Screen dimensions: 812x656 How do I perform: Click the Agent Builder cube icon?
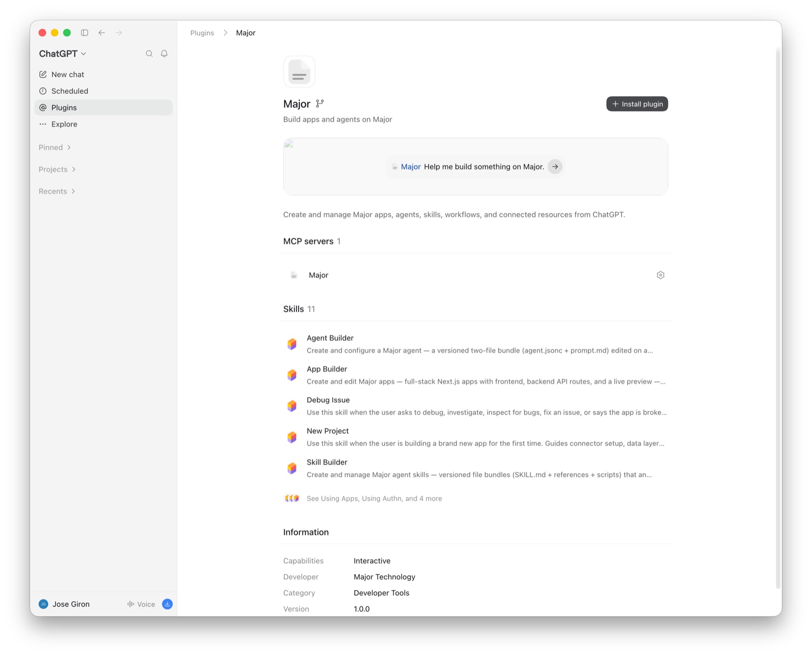pyautogui.click(x=292, y=344)
